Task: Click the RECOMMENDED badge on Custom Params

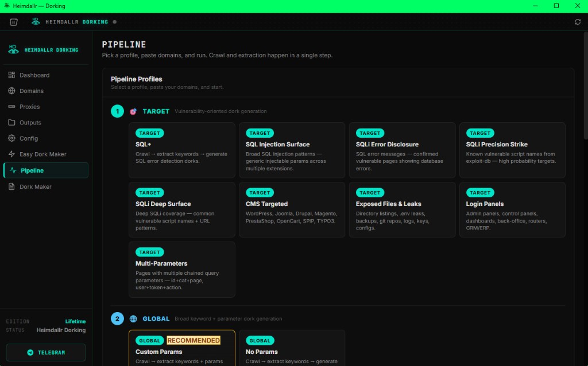Action: [194, 340]
